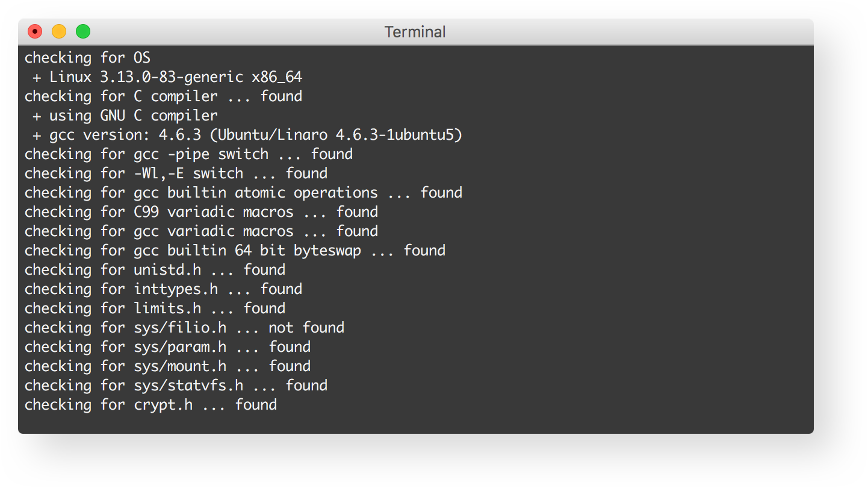Click the 'C99 variadic macros' line

tap(201, 212)
